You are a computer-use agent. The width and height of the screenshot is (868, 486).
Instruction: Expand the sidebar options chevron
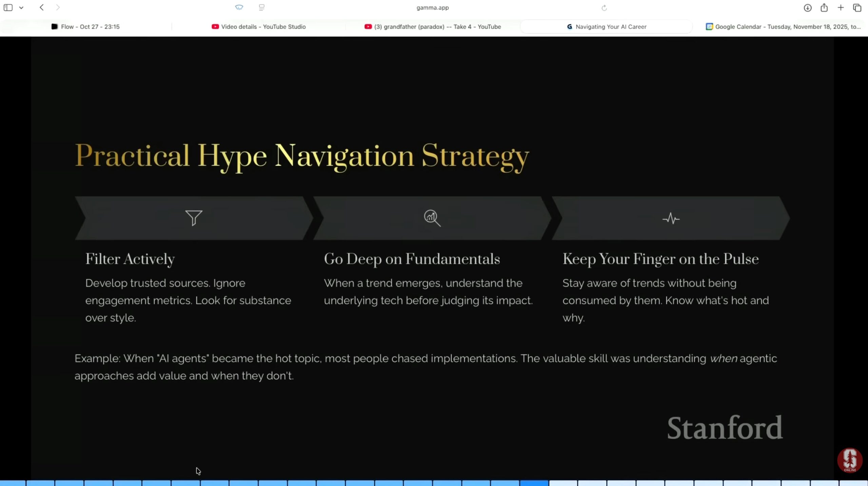pyautogui.click(x=21, y=7)
